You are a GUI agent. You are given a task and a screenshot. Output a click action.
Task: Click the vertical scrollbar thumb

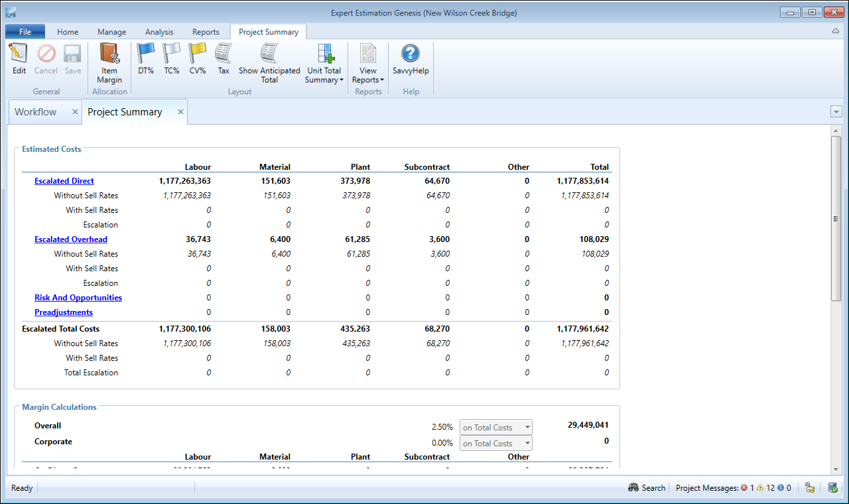[x=836, y=219]
